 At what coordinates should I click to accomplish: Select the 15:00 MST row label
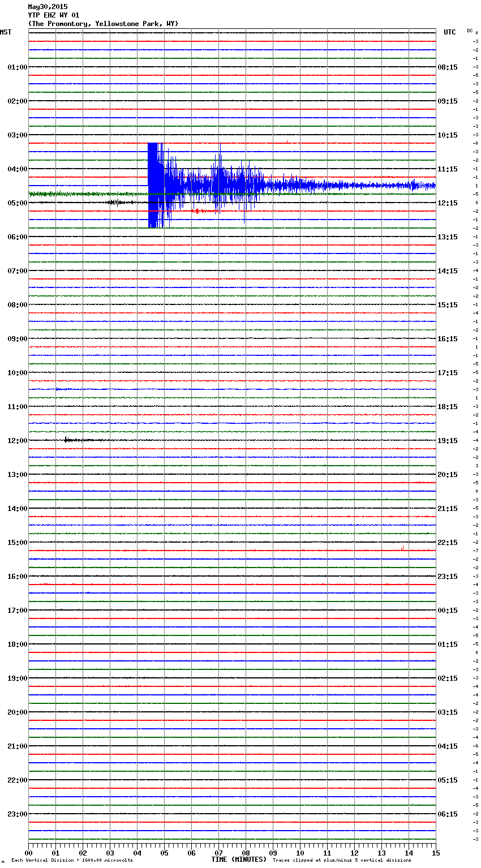click(x=18, y=543)
